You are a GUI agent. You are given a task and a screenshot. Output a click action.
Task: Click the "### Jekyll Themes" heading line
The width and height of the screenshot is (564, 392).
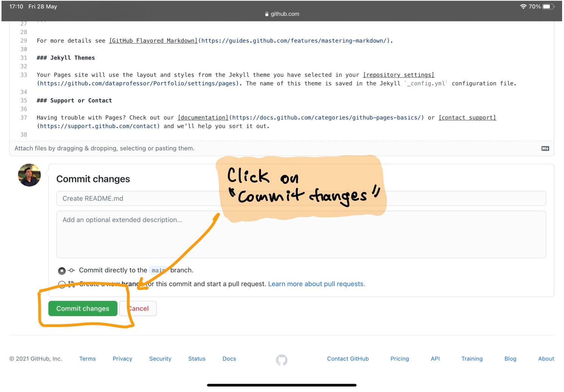click(66, 58)
